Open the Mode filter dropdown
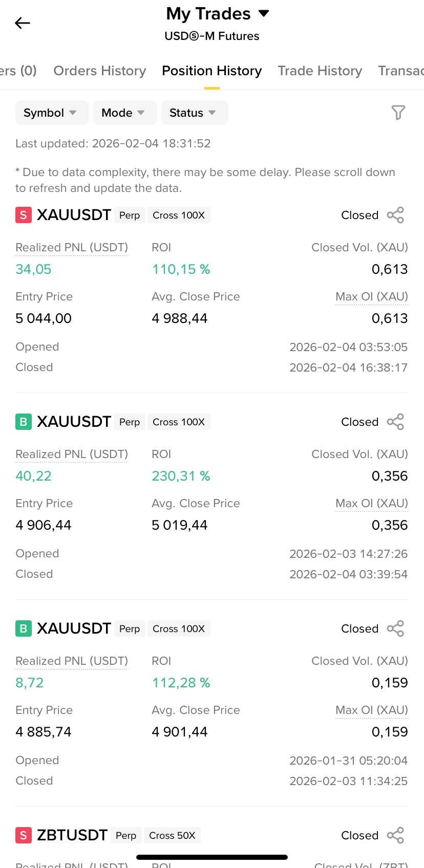This screenshot has height=868, width=424. (x=124, y=113)
